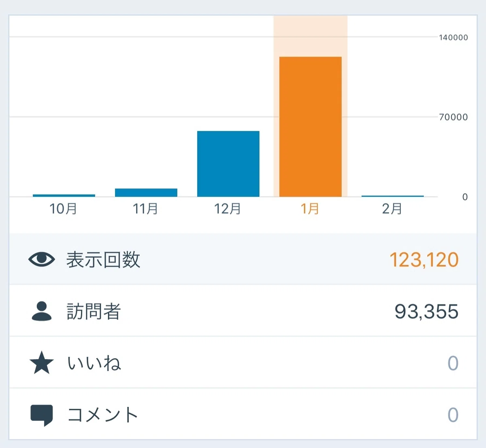
Task: Click the 10月 axis label
Action: pos(63,209)
